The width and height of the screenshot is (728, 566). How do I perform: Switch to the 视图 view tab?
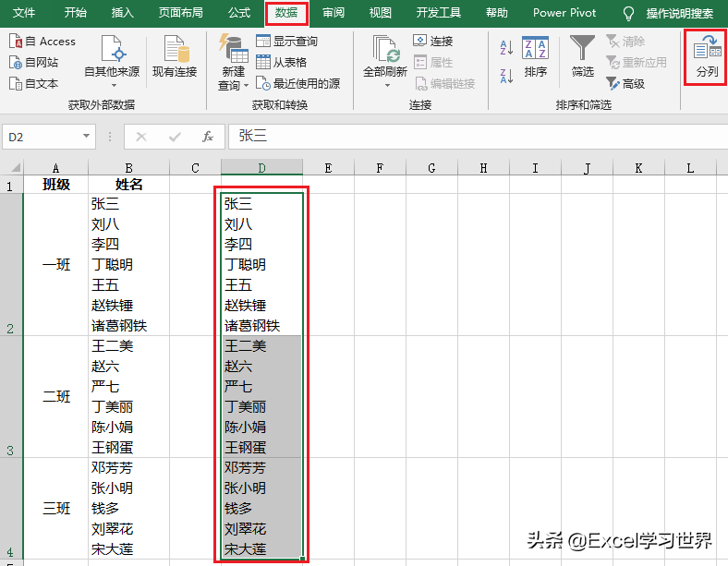tap(381, 13)
